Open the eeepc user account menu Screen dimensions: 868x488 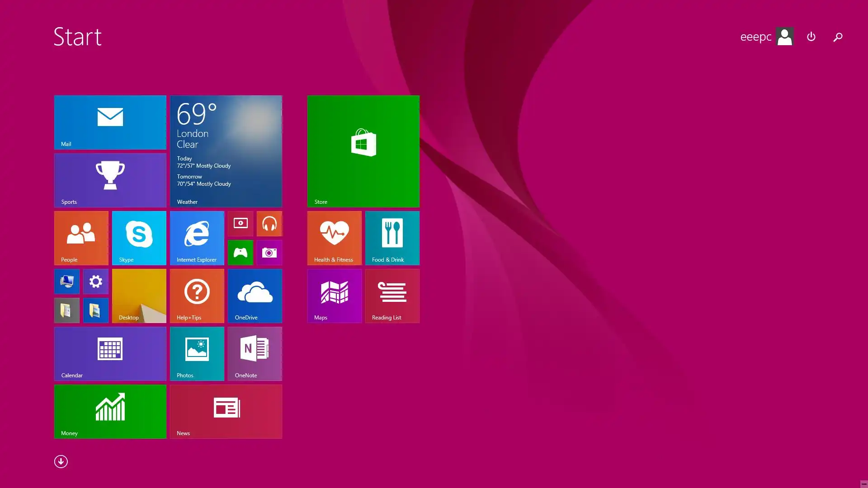766,37
